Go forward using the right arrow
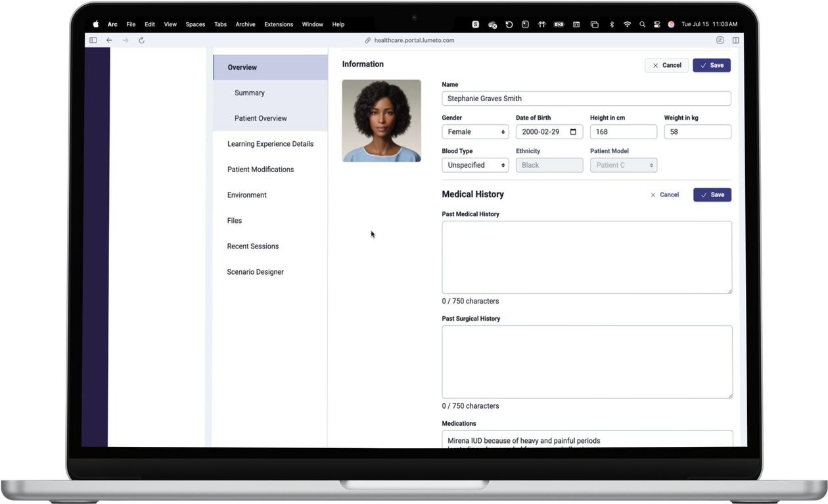This screenshot has width=828, height=504. [126, 40]
